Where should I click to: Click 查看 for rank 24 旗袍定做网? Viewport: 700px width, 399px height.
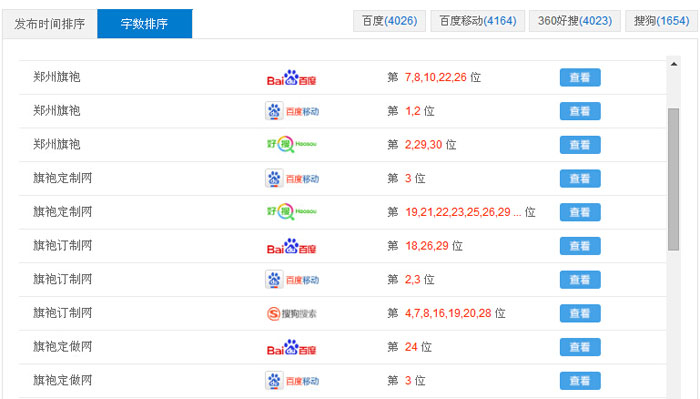point(580,347)
